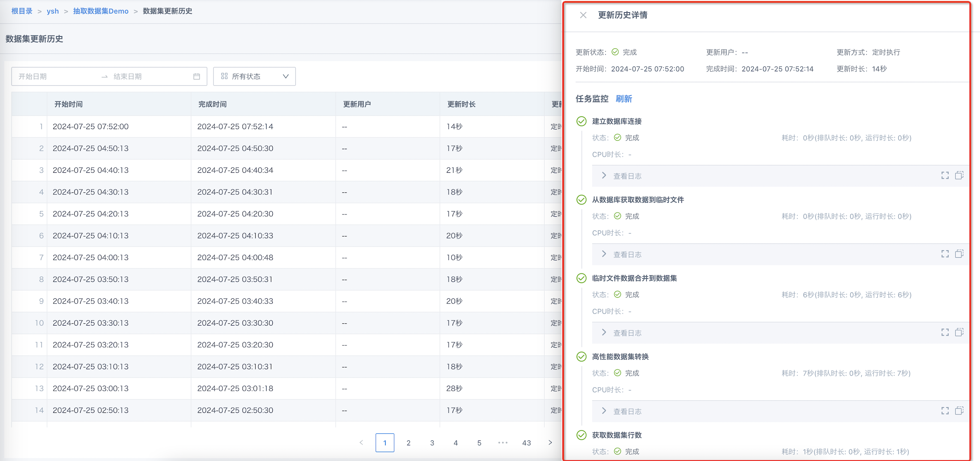Close the 更新历史详情 panel

pyautogui.click(x=583, y=15)
